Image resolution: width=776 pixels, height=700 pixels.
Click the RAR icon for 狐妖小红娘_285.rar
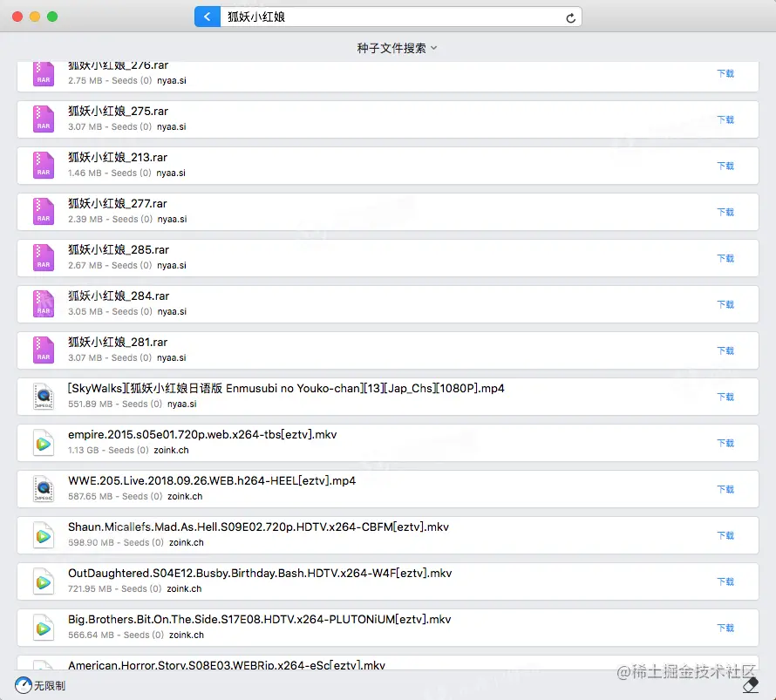44,257
